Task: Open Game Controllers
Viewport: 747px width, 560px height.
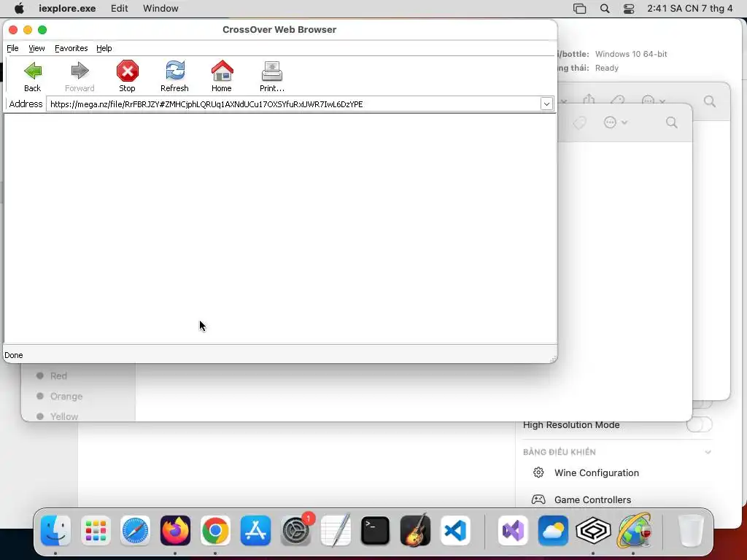Action: 592,499
